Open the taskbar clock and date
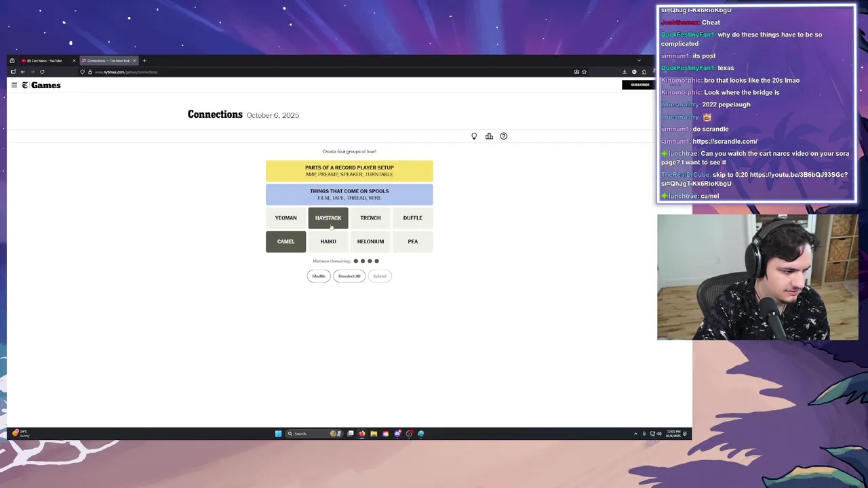The width and height of the screenshot is (868, 488). (x=673, y=434)
